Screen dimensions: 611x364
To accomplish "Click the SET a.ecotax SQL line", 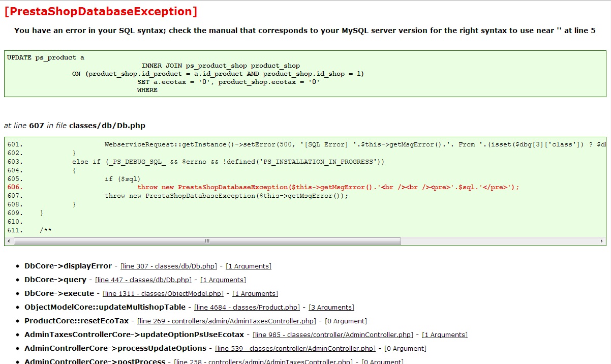I will (x=228, y=82).
